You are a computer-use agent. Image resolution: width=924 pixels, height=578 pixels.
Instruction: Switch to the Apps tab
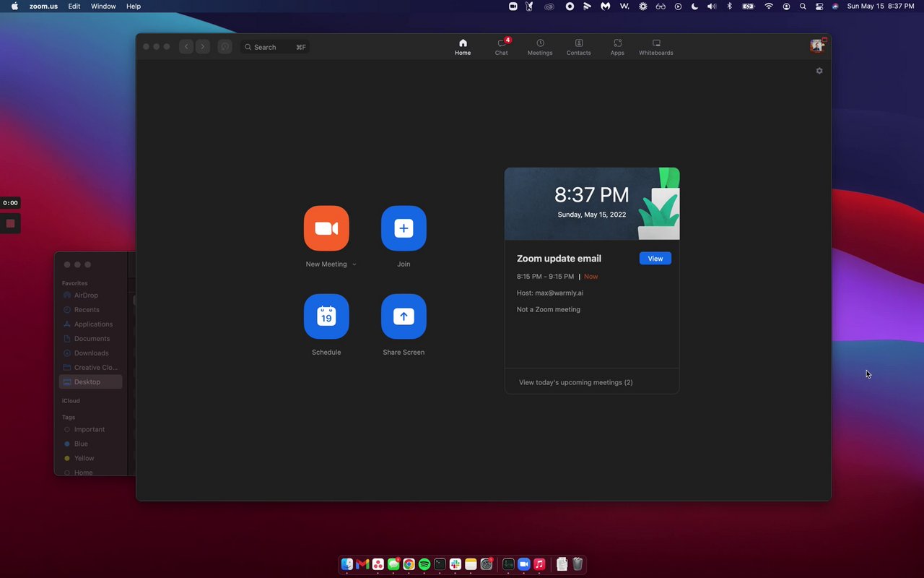tap(617, 47)
